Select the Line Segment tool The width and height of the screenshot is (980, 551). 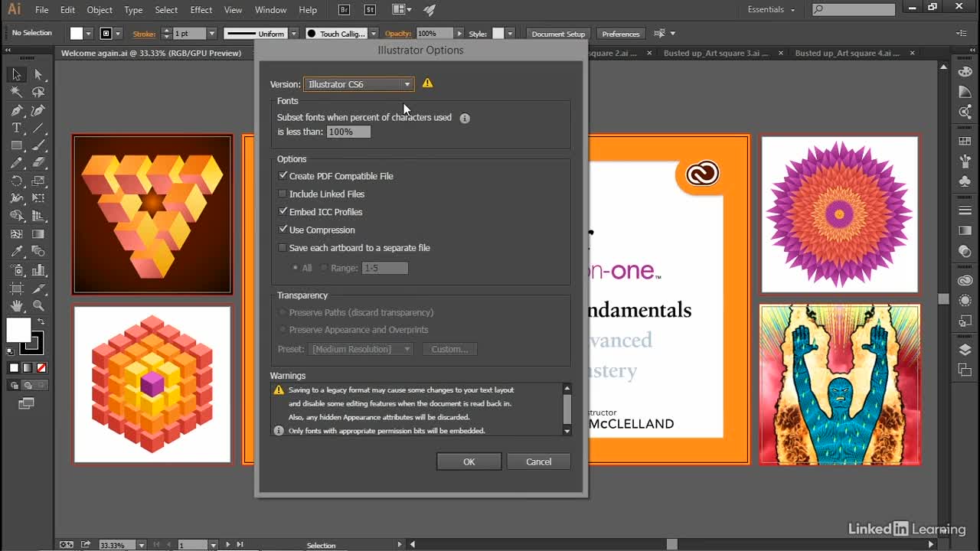(x=38, y=128)
